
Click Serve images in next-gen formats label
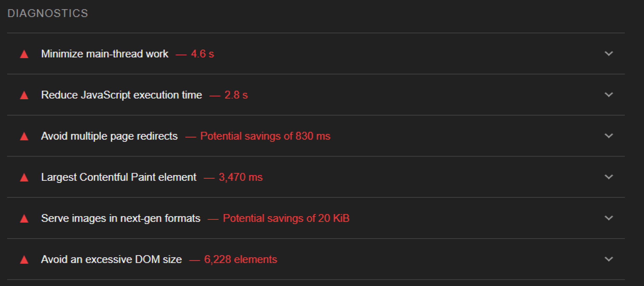pos(121,218)
